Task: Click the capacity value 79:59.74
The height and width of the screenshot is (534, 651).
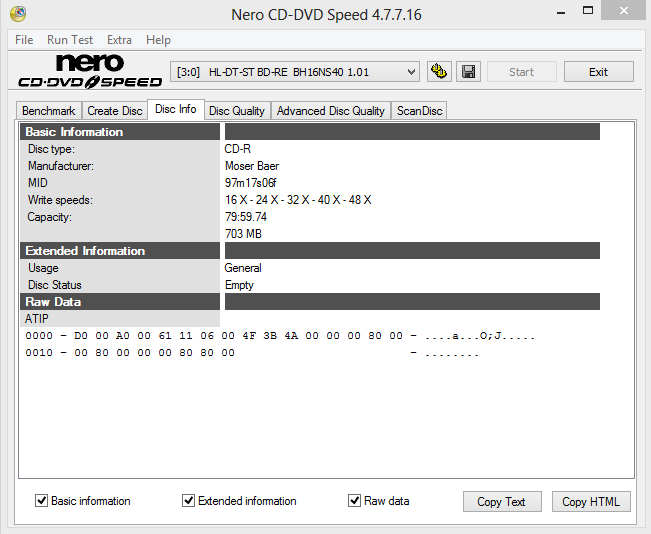Action: tap(246, 217)
